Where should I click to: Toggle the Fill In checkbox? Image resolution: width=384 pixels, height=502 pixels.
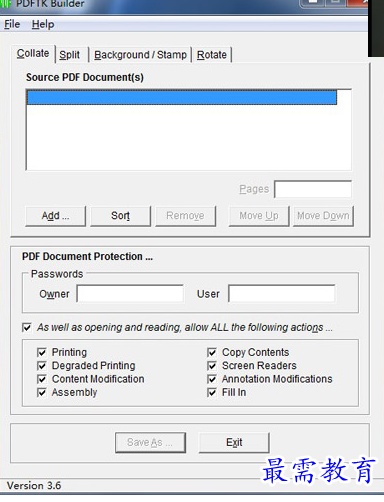click(212, 392)
